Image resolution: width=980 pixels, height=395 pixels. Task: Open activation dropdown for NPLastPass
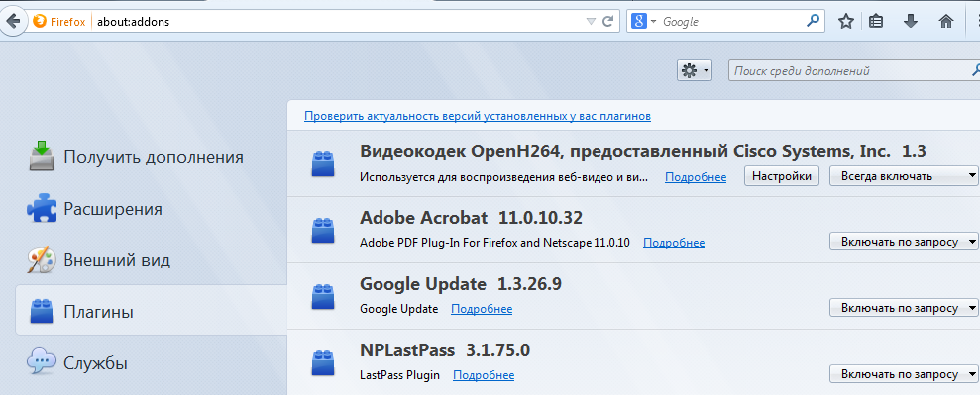pyautogui.click(x=904, y=374)
